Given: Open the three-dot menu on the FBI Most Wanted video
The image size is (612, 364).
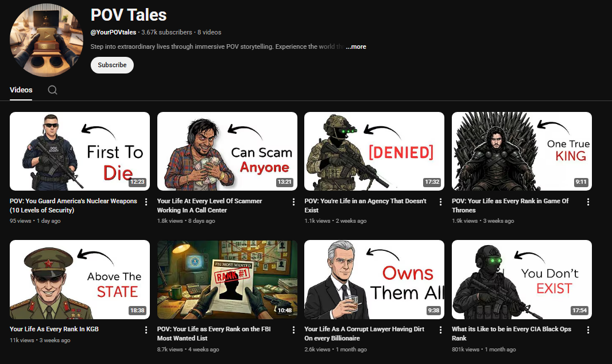Looking at the screenshot, I should [x=292, y=330].
